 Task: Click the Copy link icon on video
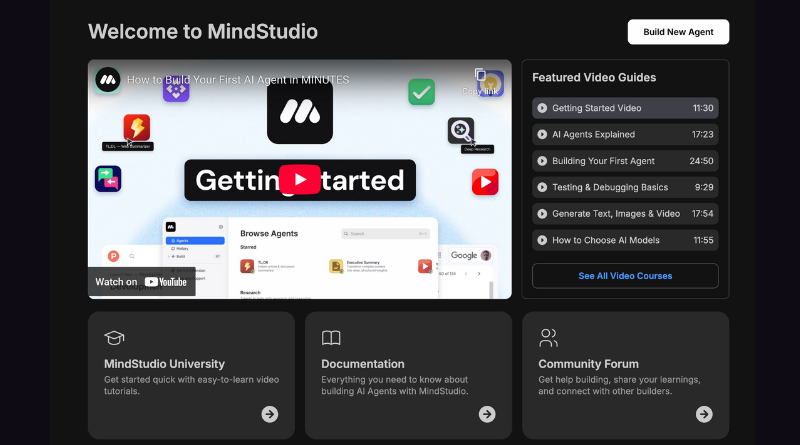coord(480,77)
